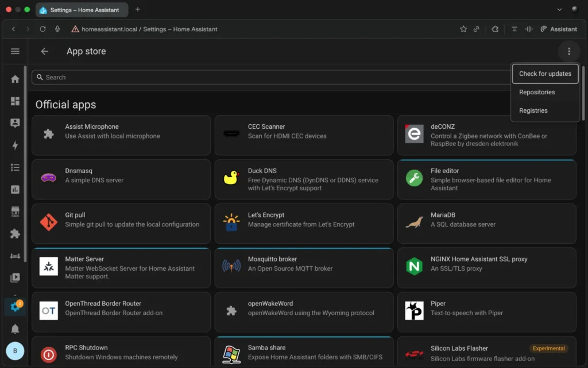Open the File editor app card
Image resolution: width=588 pixels, height=368 pixels.
point(487,179)
